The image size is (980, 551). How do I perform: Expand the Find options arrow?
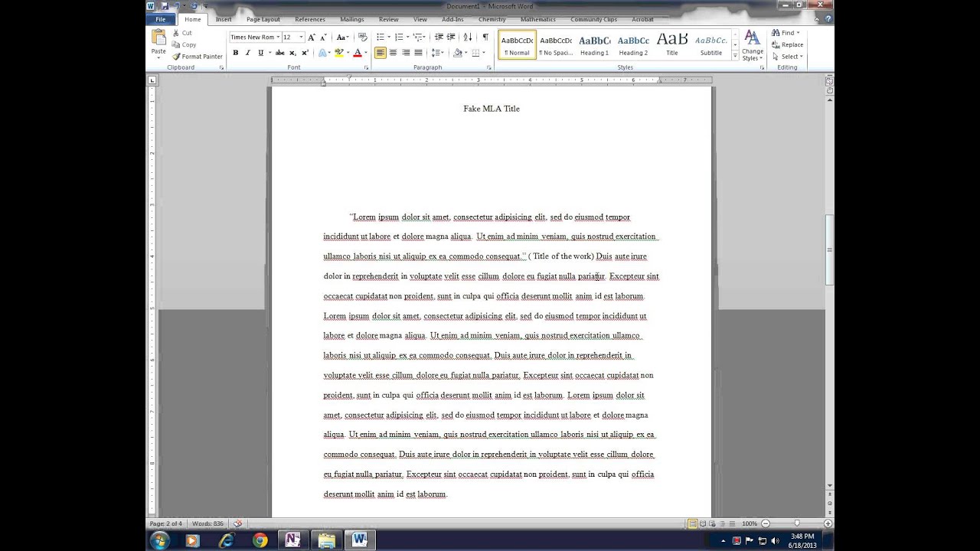click(798, 33)
